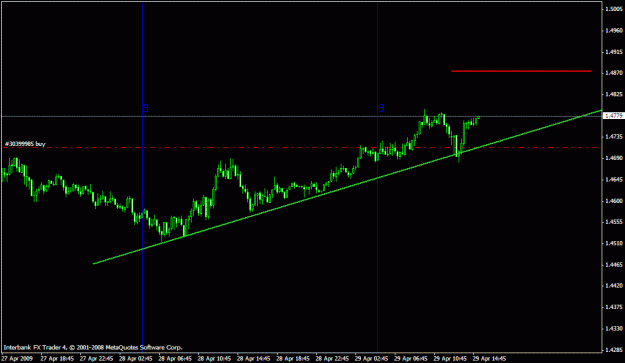The image size is (625, 363).
Task: Select the blue vertical line at 29 Apr 02:45
Action: pyautogui.click(x=377, y=177)
